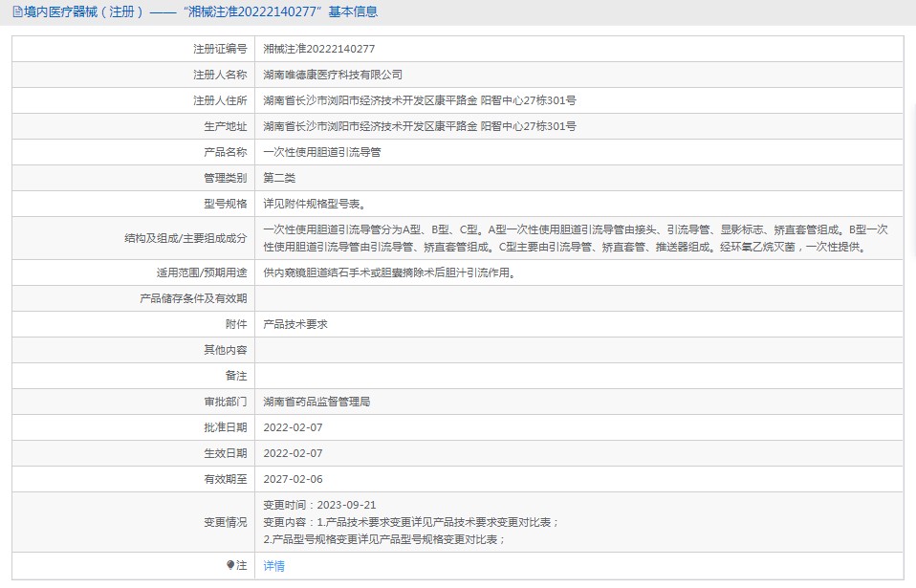The height and width of the screenshot is (588, 916).
Task: Select the page title 境内医疗器械（注册）基本信息
Action: tap(201, 11)
